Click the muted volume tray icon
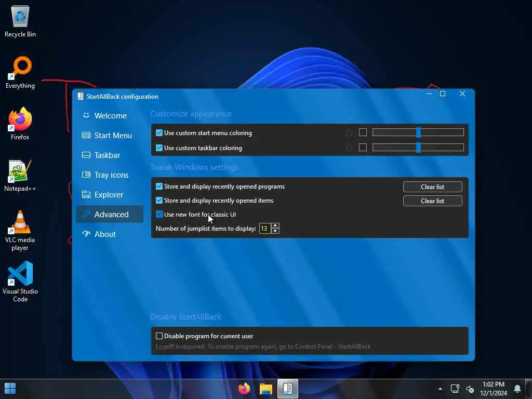This screenshot has width=532, height=399. click(470, 389)
